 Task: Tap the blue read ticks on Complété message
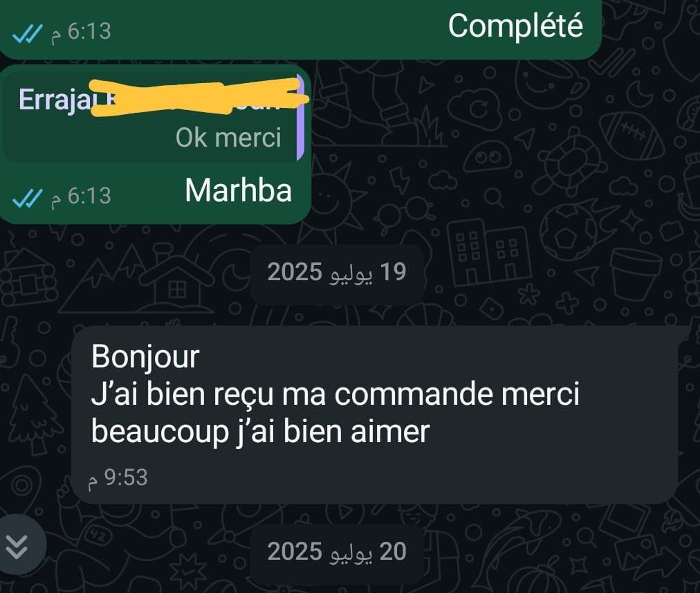click(x=27, y=33)
